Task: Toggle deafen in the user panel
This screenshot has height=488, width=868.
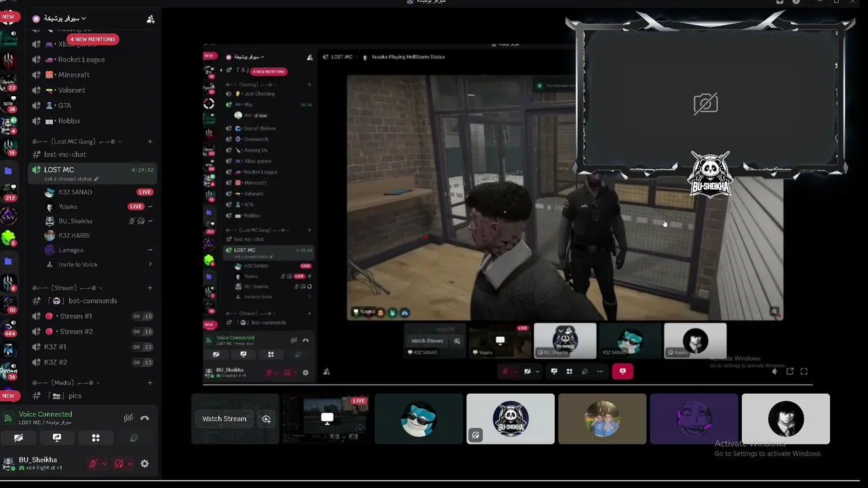Action: (x=119, y=464)
